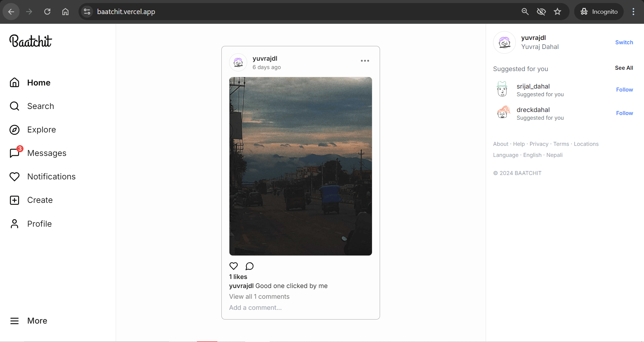Like the post with the heart icon
The height and width of the screenshot is (342, 644).
[x=233, y=266]
